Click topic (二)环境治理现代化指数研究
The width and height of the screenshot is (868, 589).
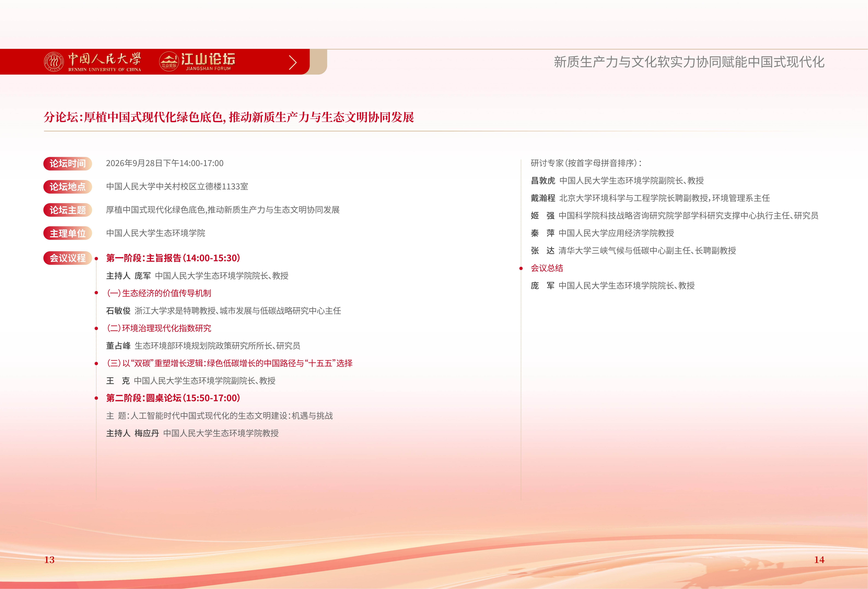click(x=159, y=328)
